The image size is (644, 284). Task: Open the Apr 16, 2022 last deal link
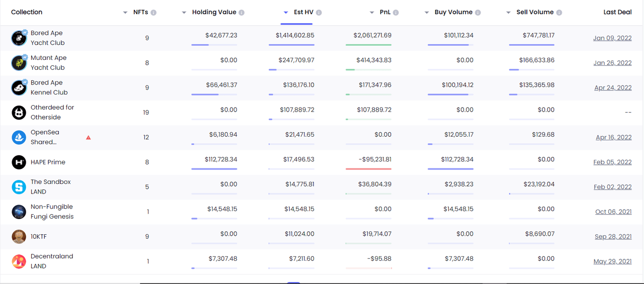613,137
